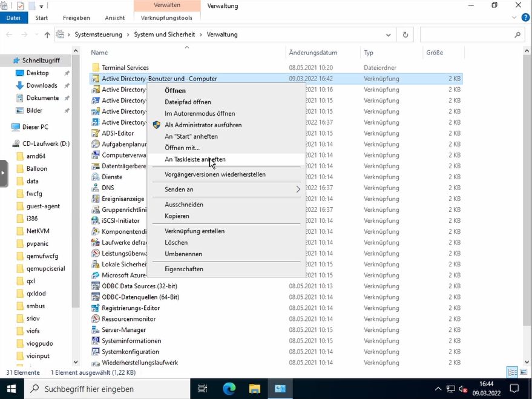Switch to the Ansicht ribbon tab
The image size is (532, 399).
(114, 18)
